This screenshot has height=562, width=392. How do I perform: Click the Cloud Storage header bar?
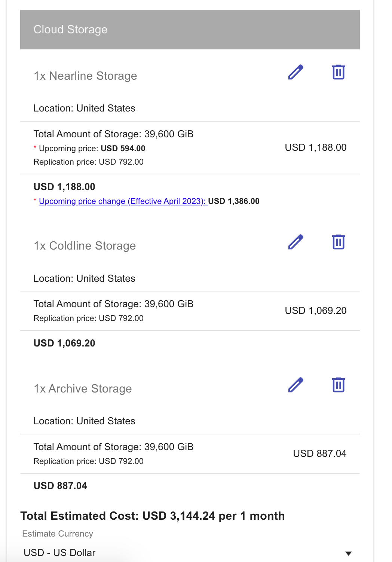(190, 30)
